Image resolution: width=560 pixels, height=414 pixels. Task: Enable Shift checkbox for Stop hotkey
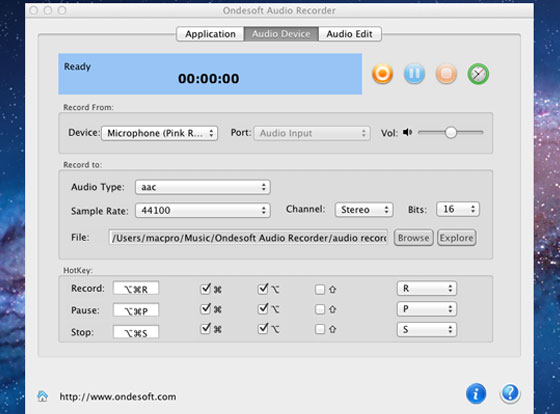click(x=320, y=329)
